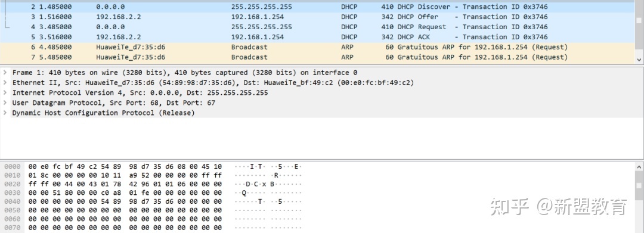
Task: Click scroll-up arrow of hex pane
Action: 639,167
